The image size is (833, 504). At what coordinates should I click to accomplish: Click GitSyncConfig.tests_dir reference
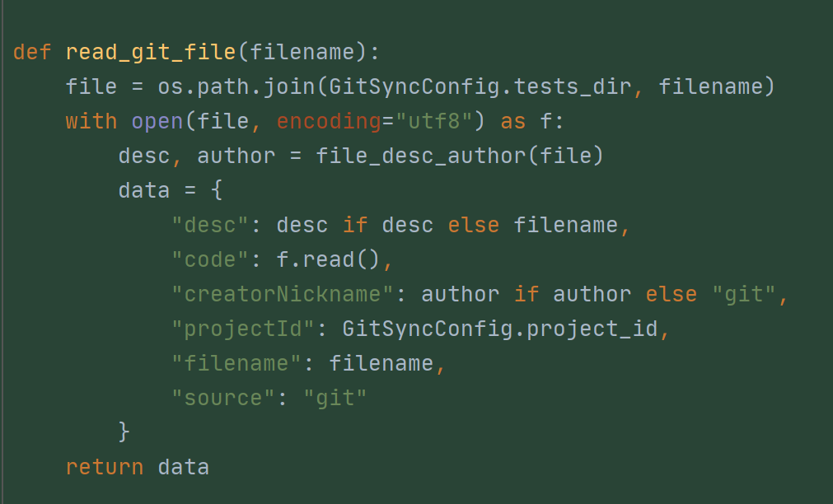click(480, 86)
